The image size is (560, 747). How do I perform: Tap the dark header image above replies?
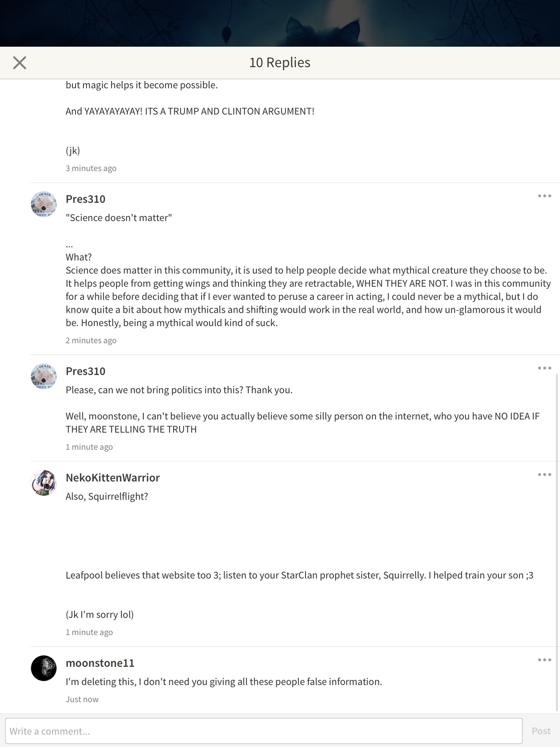pyautogui.click(x=280, y=23)
